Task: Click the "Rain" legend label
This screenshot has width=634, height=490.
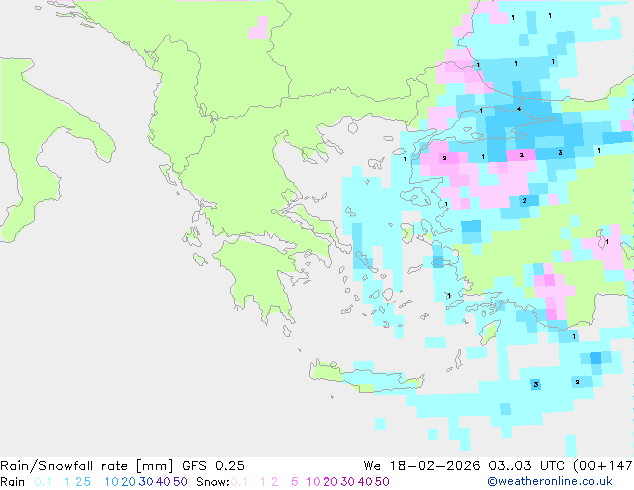Action: click(13, 482)
